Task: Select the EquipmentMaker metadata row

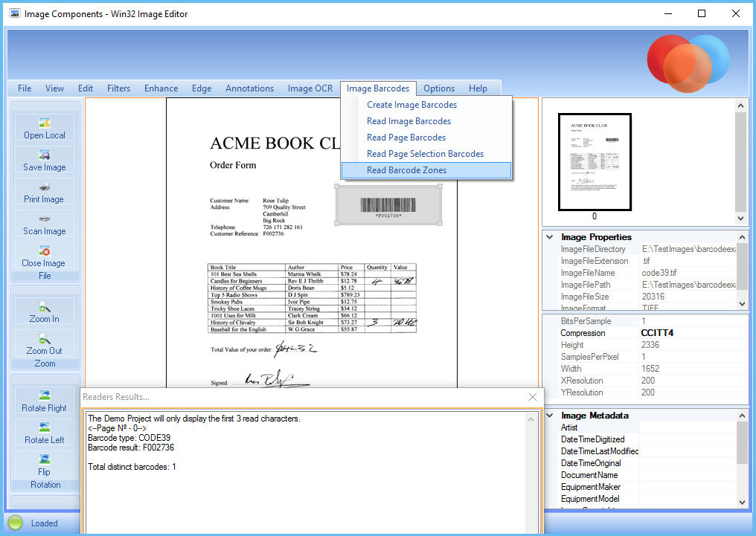Action: point(647,487)
